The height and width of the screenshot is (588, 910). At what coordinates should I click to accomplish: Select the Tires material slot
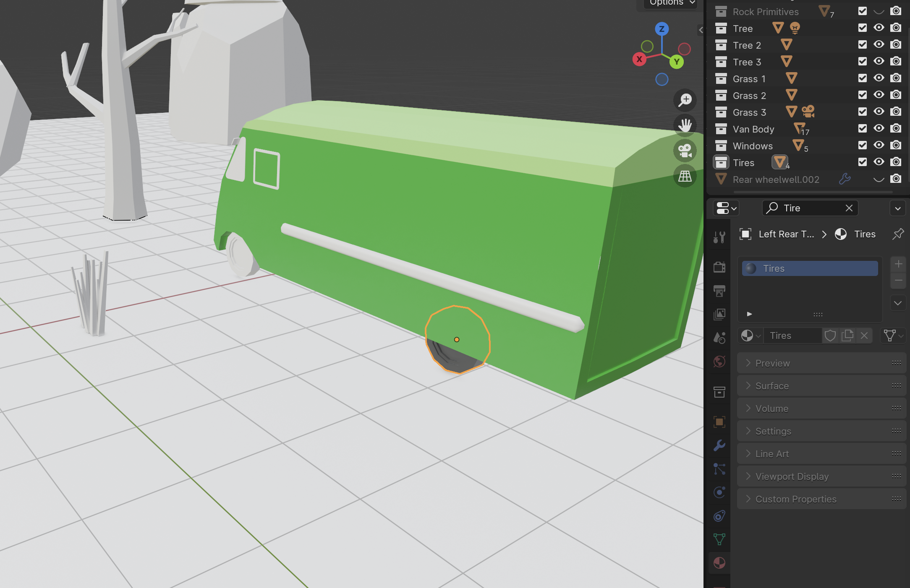click(x=810, y=268)
